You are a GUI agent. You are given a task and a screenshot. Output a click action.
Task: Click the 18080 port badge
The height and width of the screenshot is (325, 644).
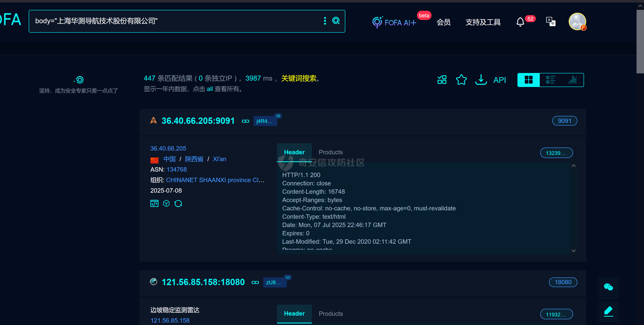point(563,282)
